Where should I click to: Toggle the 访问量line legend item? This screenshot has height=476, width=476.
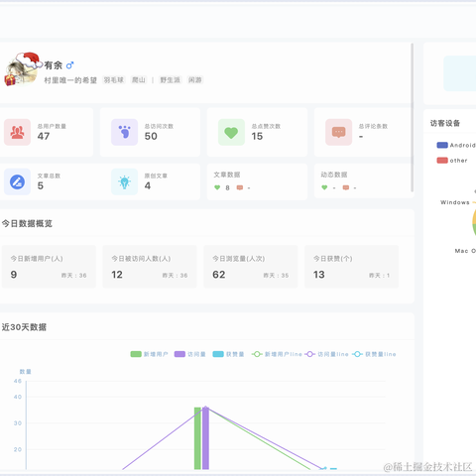click(326, 354)
